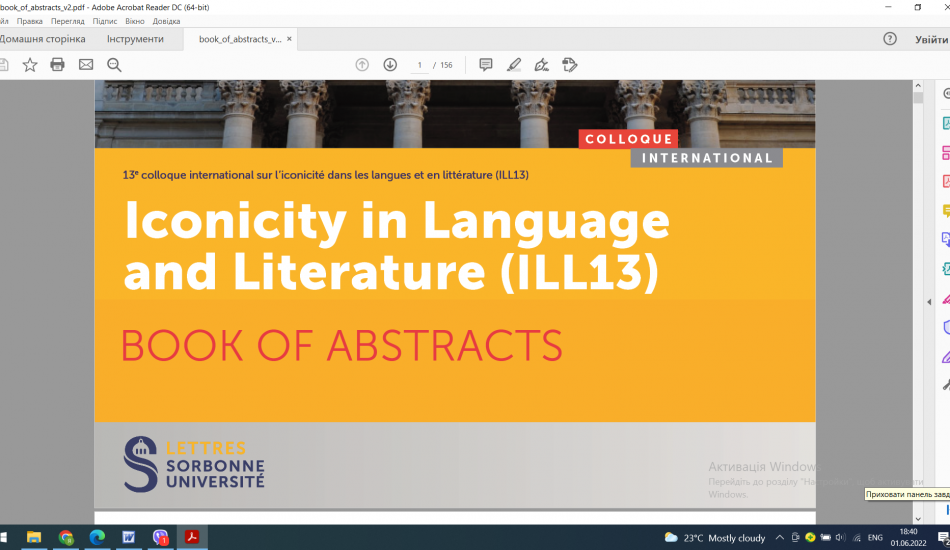
Task: Open the Перегляд menu
Action: coord(68,21)
